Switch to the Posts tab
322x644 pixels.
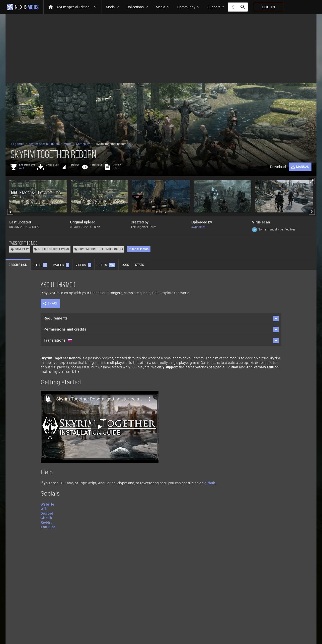coord(106,265)
